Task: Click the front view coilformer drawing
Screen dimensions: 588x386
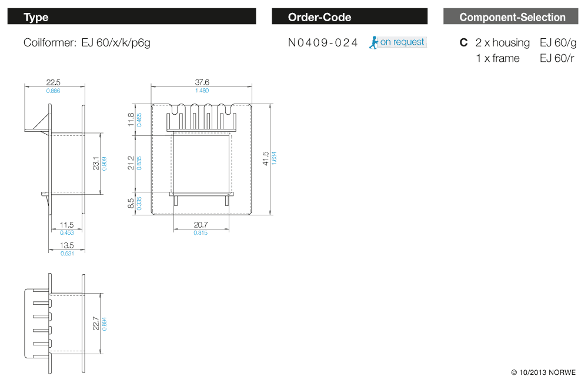Action: (x=202, y=159)
